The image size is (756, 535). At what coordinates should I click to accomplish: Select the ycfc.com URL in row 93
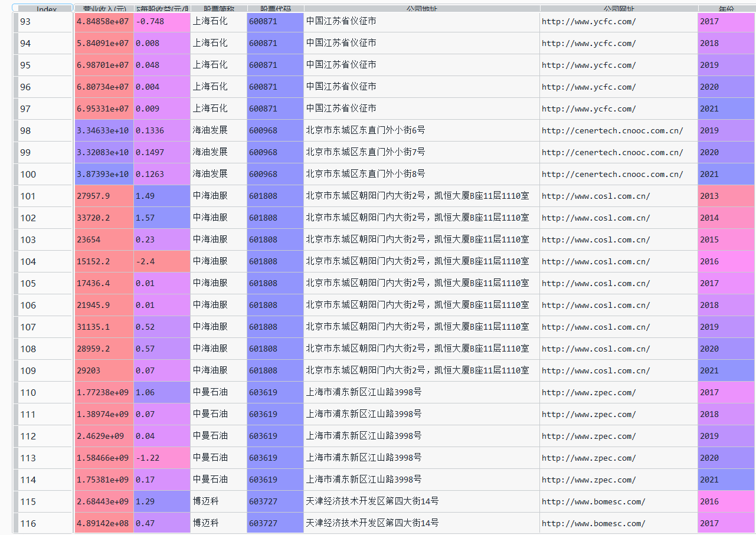(x=618, y=21)
